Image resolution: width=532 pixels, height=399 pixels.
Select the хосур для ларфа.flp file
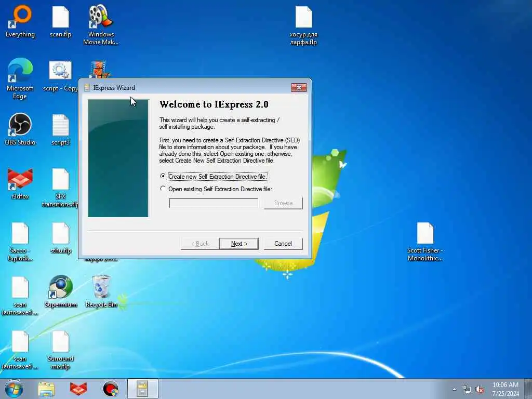[x=303, y=25]
